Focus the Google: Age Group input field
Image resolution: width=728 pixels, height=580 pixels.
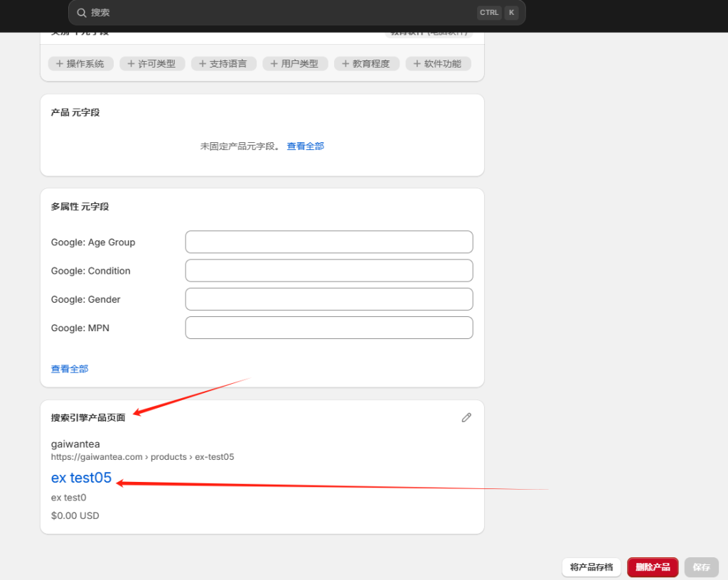tap(328, 242)
